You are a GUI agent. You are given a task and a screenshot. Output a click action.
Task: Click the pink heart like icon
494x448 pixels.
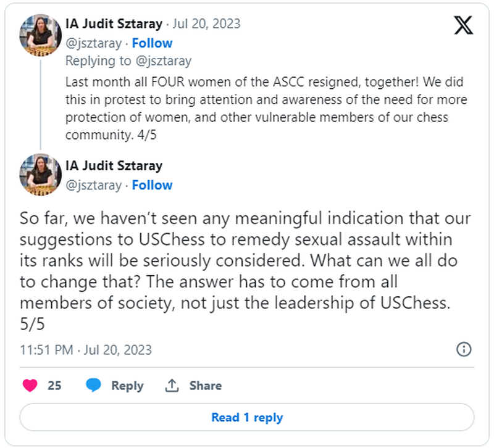pos(30,386)
